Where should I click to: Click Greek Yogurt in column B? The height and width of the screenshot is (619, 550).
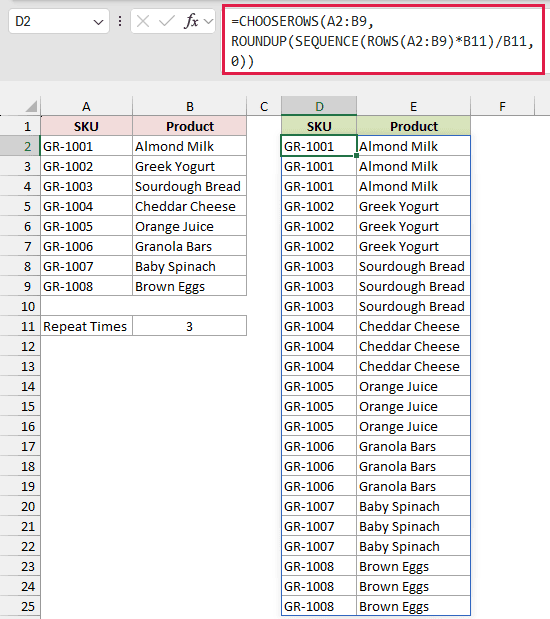tap(190, 167)
